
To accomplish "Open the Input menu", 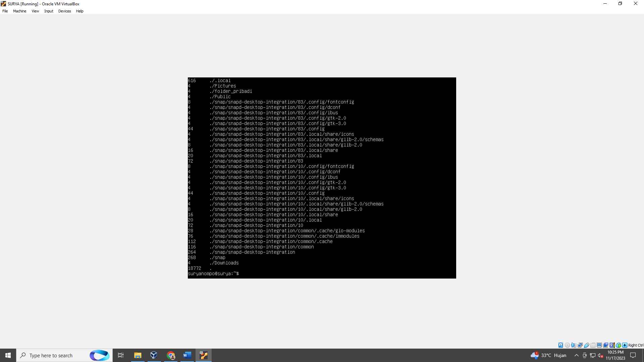I will point(49,11).
